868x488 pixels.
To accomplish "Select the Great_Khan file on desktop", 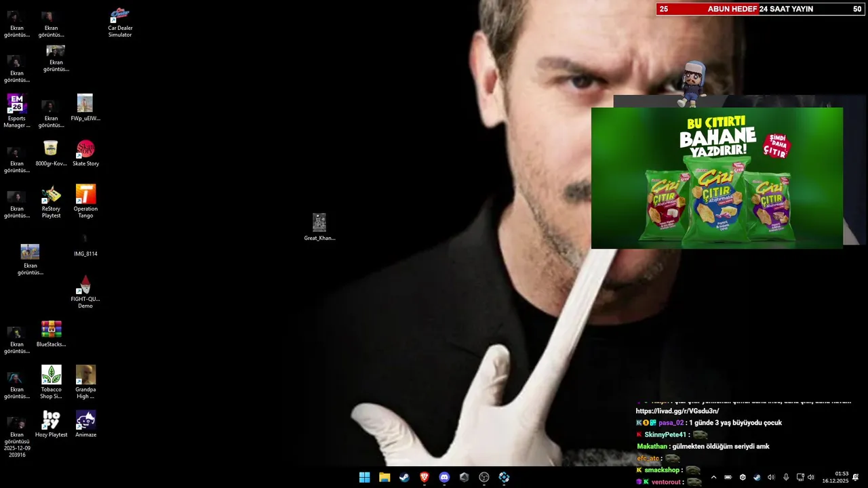I will [319, 227].
